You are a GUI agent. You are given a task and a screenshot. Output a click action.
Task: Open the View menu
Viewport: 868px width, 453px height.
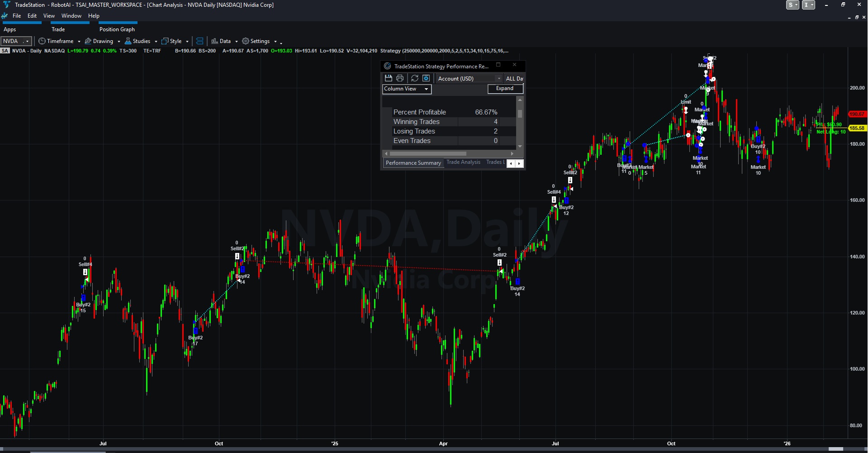pos(48,15)
